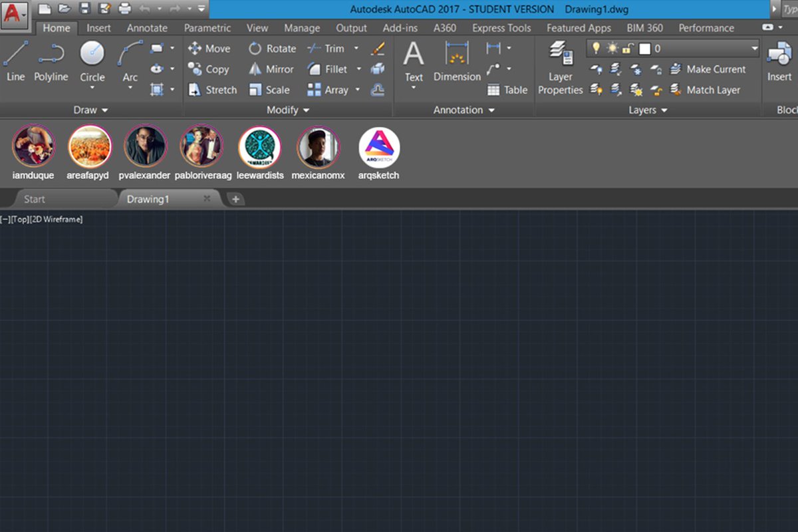The height and width of the screenshot is (532, 798).
Task: Switch to the Annotate ribbon tab
Action: 147,28
